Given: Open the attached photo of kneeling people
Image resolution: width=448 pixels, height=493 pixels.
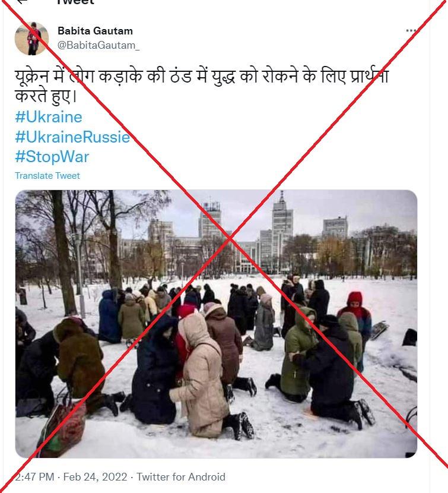Looking at the screenshot, I should click(216, 324).
